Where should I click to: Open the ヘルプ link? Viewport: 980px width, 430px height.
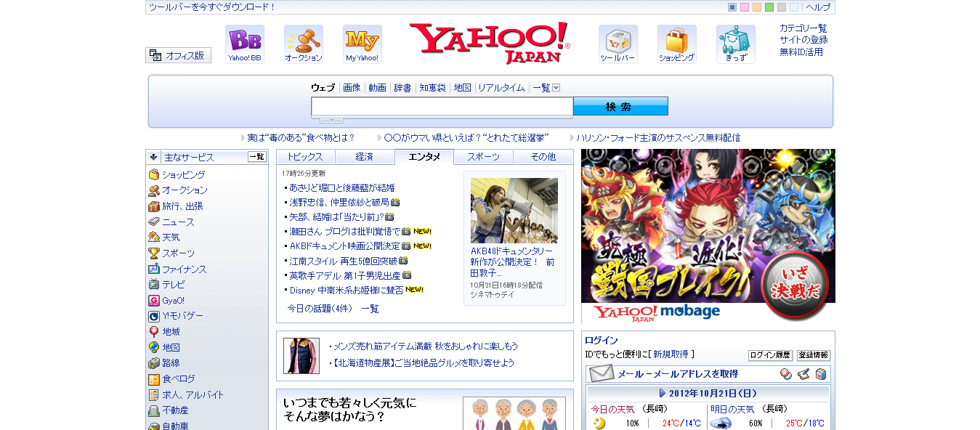(818, 7)
